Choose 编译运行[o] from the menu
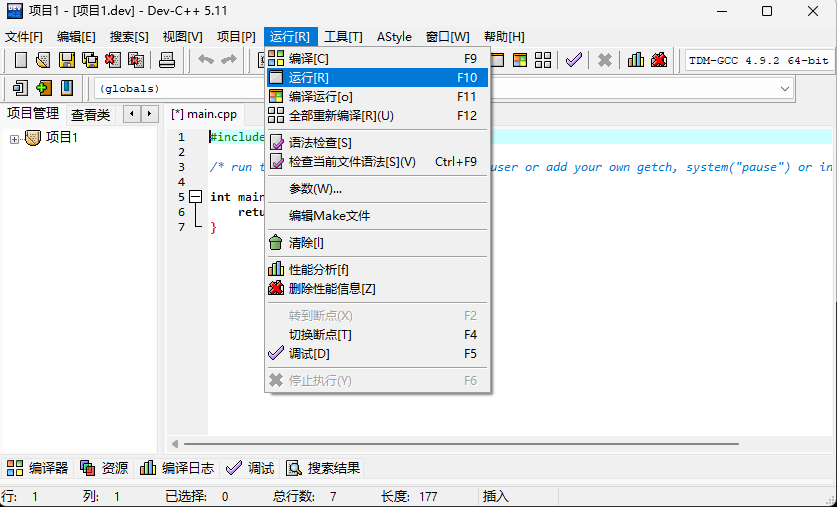 377,97
